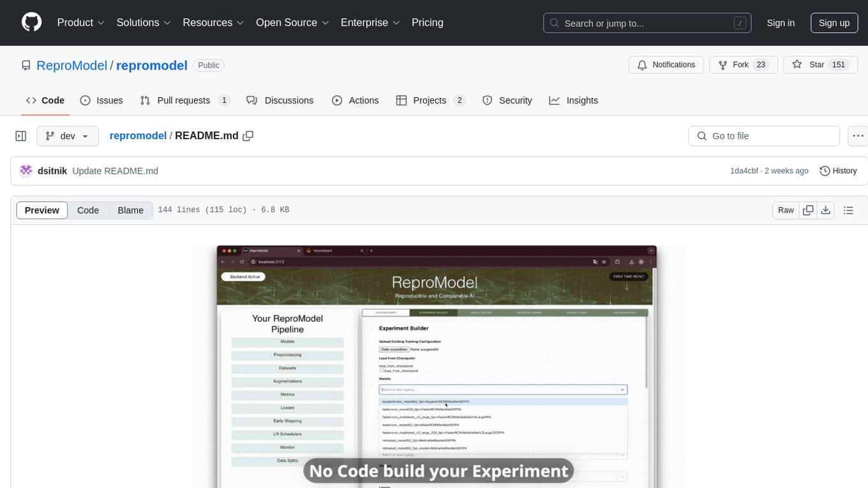Open the Insights tab
Viewport: 868px width, 488px height.
574,100
